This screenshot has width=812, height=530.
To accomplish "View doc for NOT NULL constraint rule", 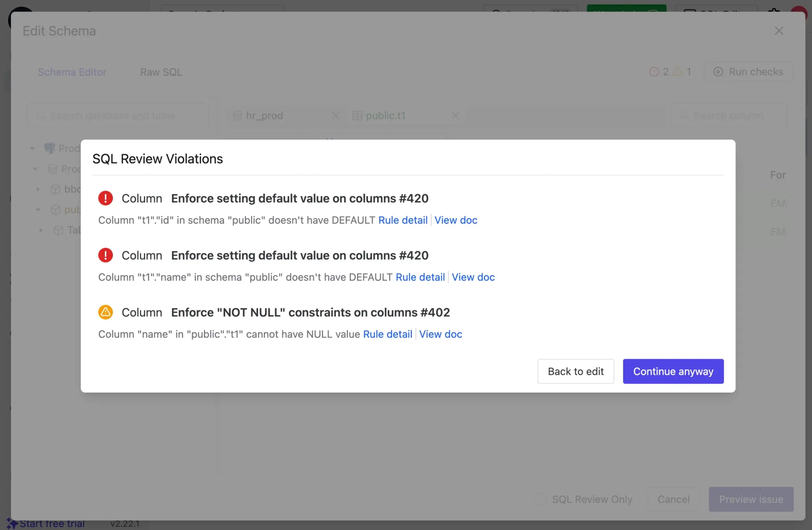I will (440, 333).
